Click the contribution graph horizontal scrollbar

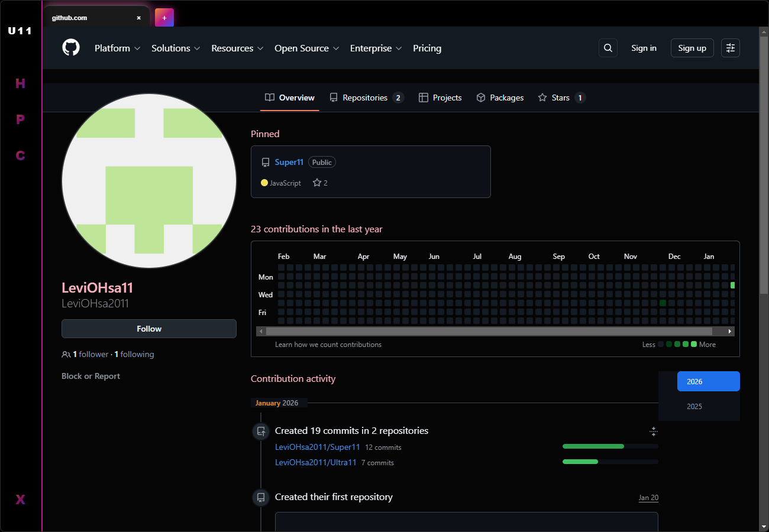click(x=495, y=331)
